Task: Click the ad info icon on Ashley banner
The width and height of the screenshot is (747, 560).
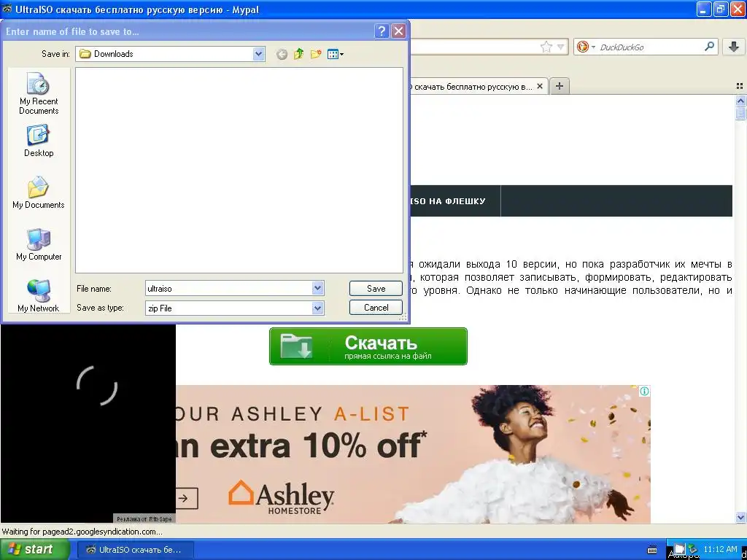Action: (x=644, y=391)
